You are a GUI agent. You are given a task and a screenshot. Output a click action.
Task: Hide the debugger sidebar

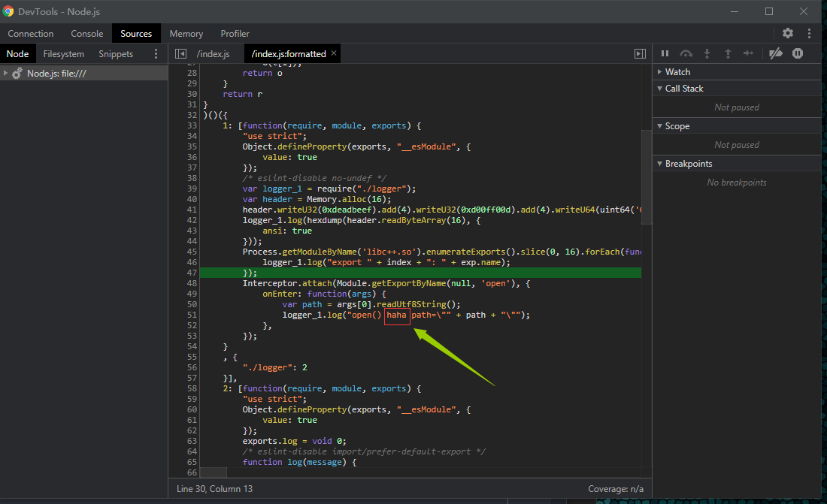pos(640,54)
